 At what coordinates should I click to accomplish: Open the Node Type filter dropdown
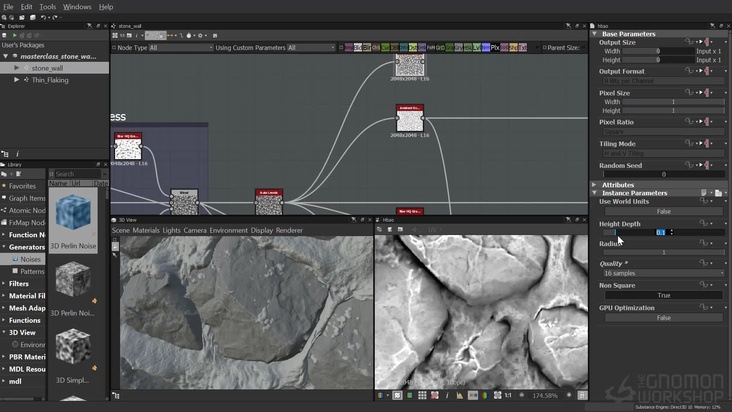click(x=180, y=47)
